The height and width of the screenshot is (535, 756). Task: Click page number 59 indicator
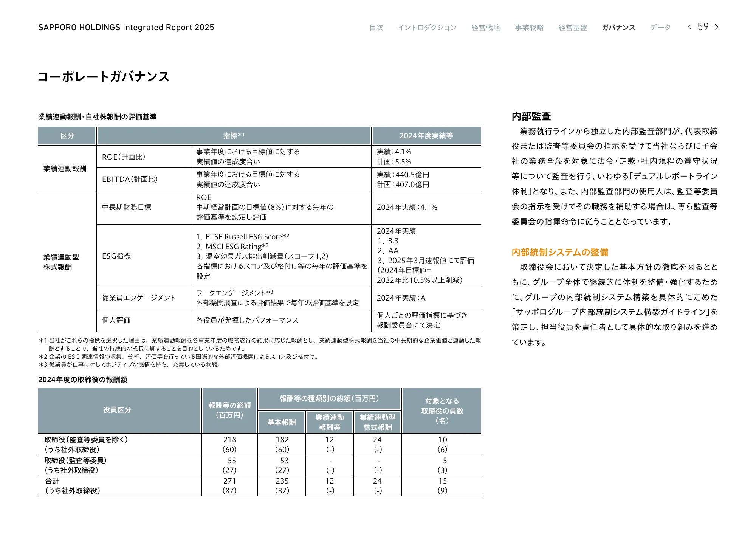point(703,27)
